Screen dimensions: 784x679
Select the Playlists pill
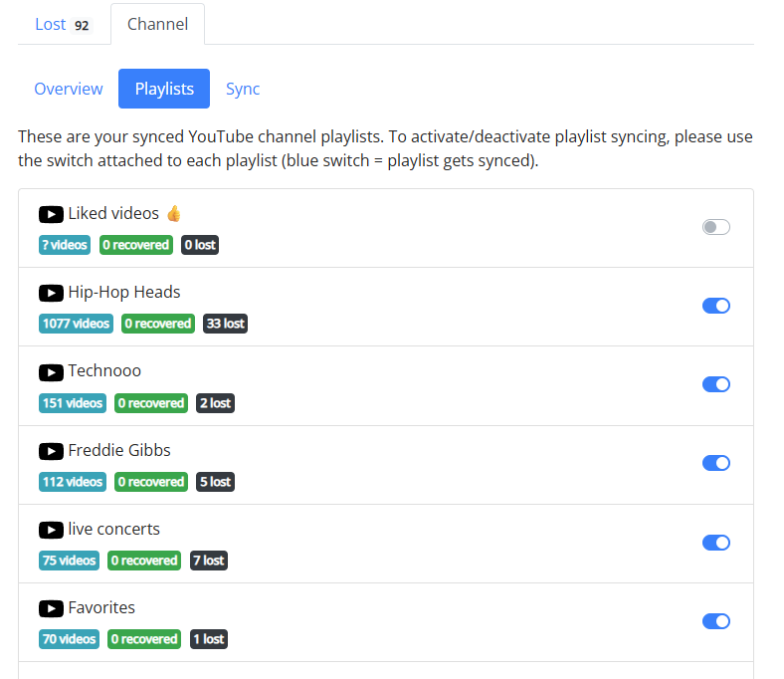(x=164, y=89)
